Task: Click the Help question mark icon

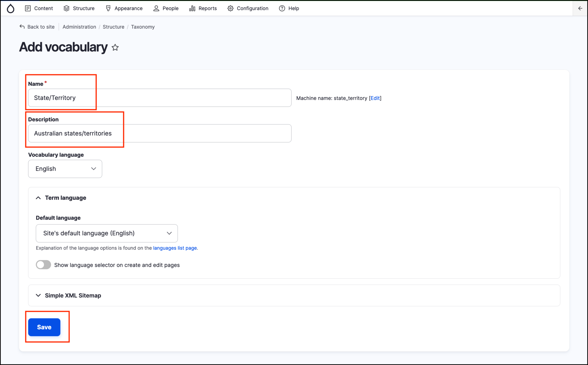Action: coord(282,9)
